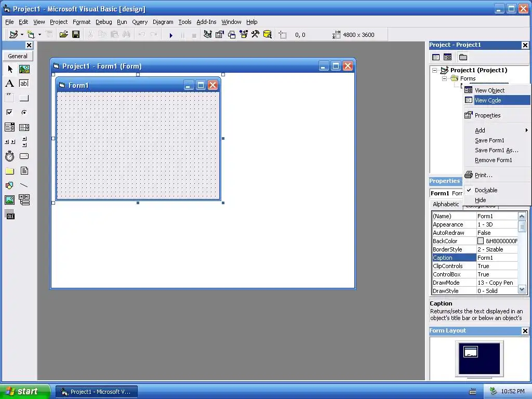Open Object Browser from the toolbar
The width and height of the screenshot is (532, 399).
click(244, 35)
